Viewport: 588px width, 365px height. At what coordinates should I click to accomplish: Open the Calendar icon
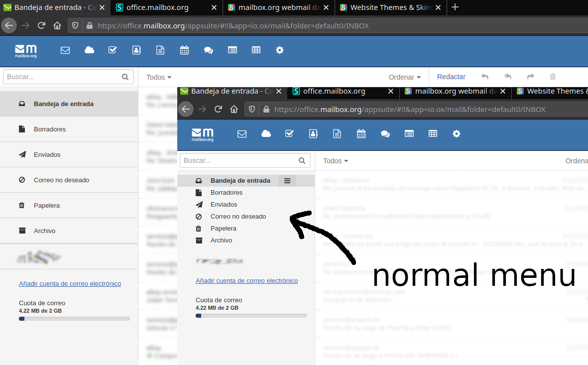click(184, 50)
